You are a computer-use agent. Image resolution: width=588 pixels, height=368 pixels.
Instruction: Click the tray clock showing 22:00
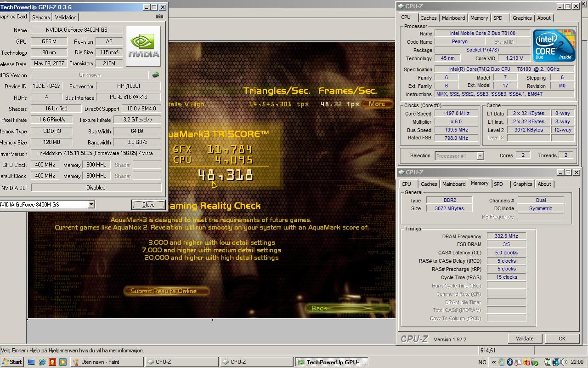coord(577,362)
